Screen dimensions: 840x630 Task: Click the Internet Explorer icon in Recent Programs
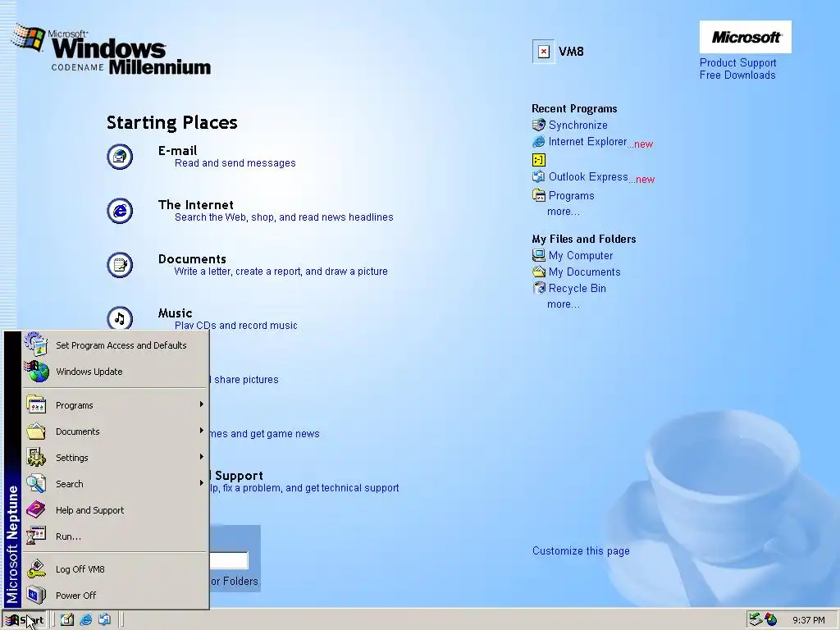tap(538, 141)
